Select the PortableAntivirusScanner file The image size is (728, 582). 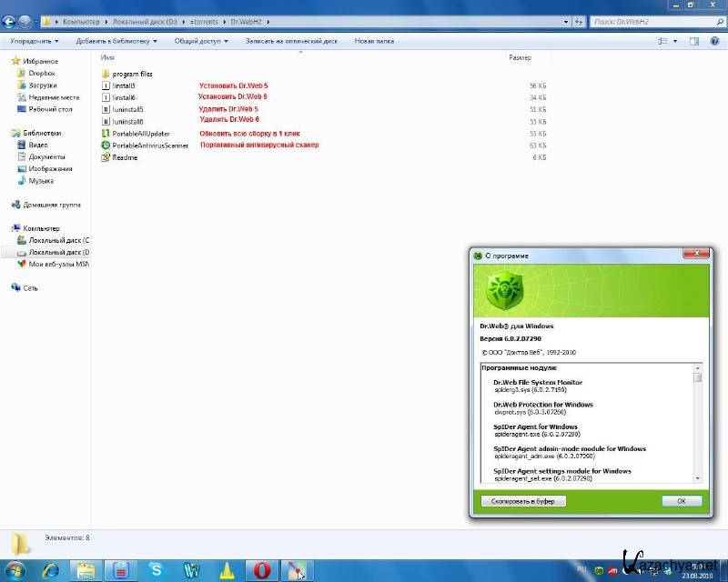click(x=150, y=145)
